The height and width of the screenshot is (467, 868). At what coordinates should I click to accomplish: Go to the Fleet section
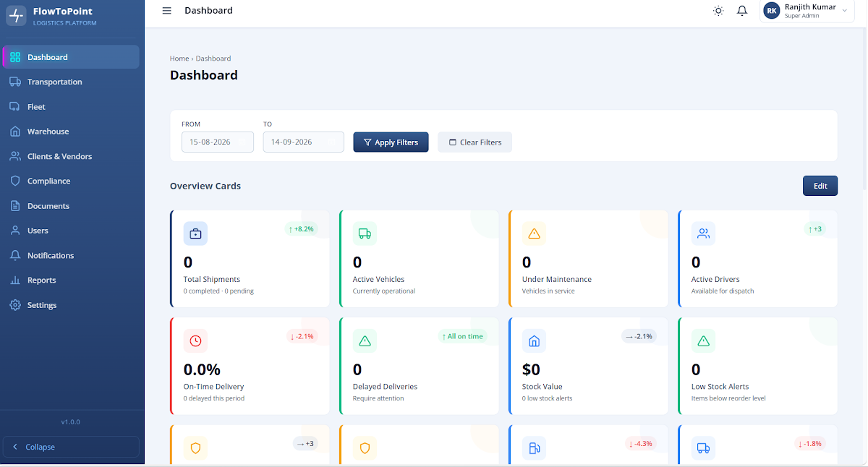pyautogui.click(x=71, y=107)
